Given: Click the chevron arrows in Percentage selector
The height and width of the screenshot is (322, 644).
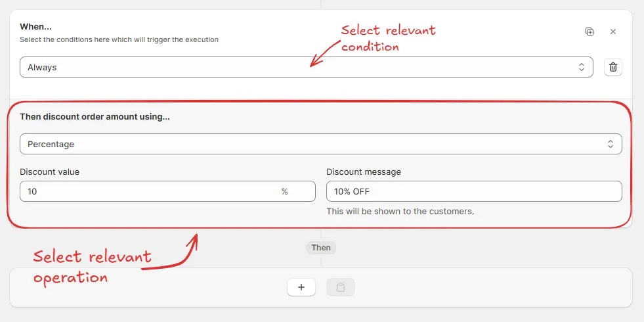Looking at the screenshot, I should (x=611, y=144).
